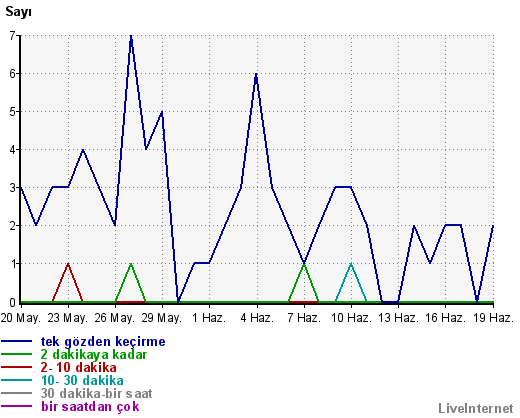Click the '2- 10 dakika' legend label
The image size is (520, 418).
coord(78,368)
